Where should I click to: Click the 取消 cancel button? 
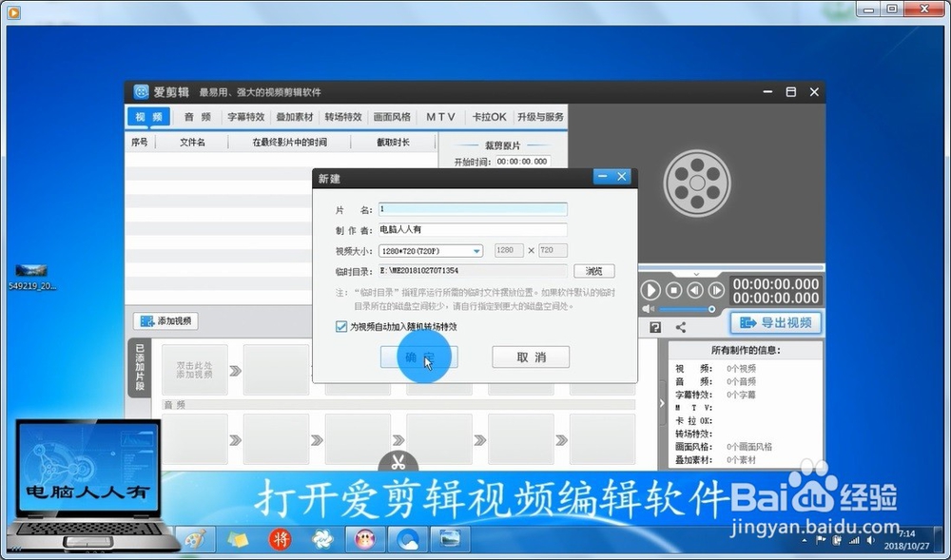(x=531, y=357)
